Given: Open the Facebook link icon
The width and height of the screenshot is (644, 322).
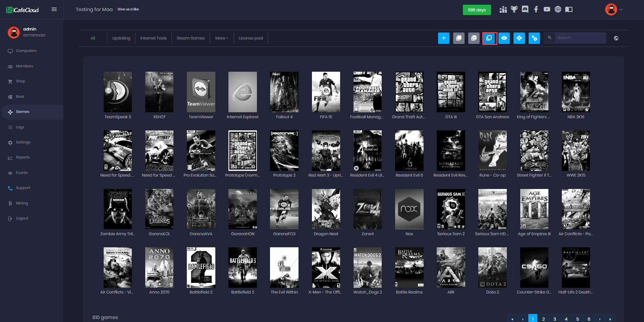Looking at the screenshot, I should point(536,9).
